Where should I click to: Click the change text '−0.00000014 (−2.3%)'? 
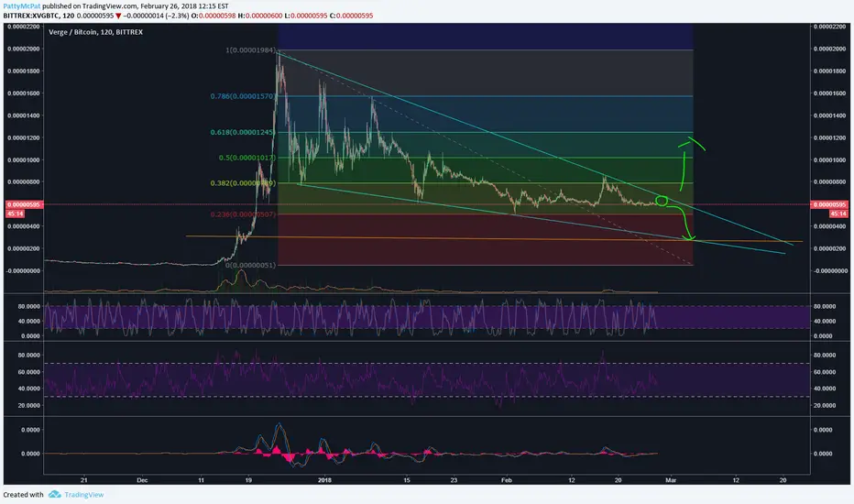click(157, 16)
